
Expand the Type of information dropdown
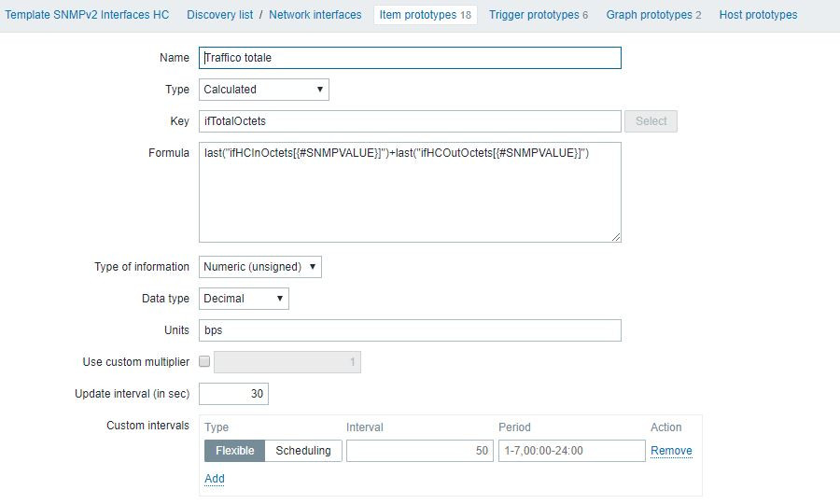click(x=259, y=267)
